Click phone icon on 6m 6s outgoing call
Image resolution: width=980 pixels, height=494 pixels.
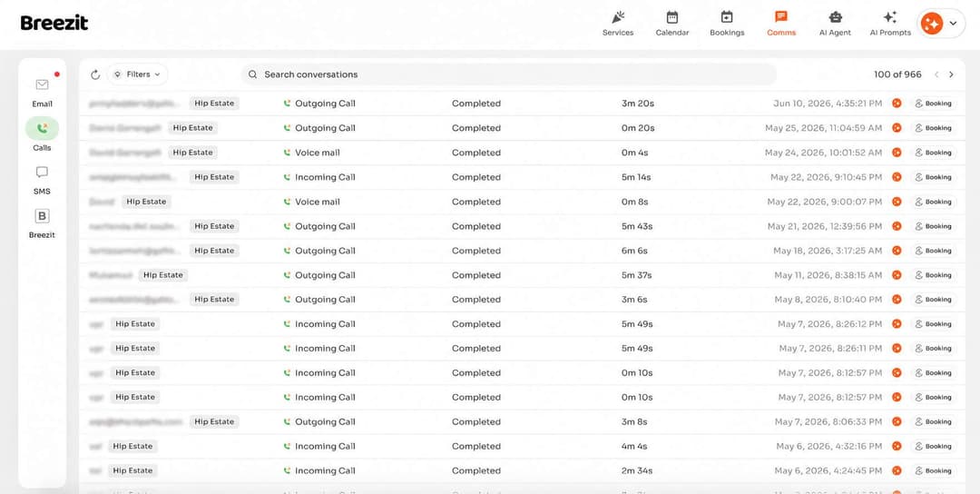(x=287, y=251)
